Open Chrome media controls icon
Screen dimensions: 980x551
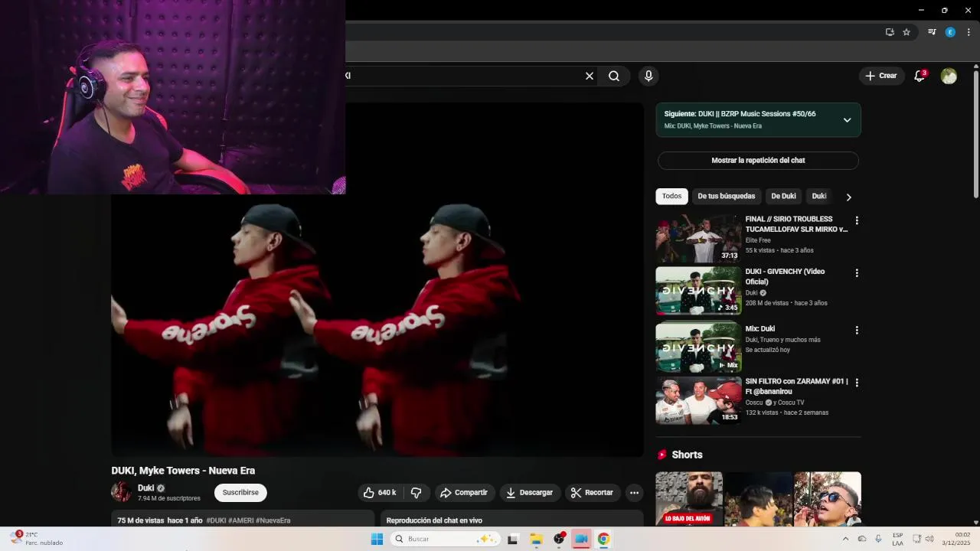click(932, 32)
